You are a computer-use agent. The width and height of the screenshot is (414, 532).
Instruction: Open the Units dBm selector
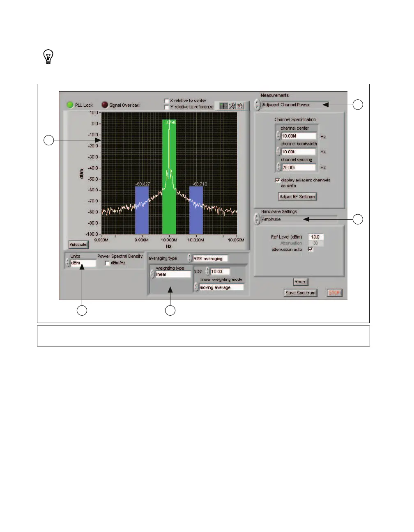[83, 263]
